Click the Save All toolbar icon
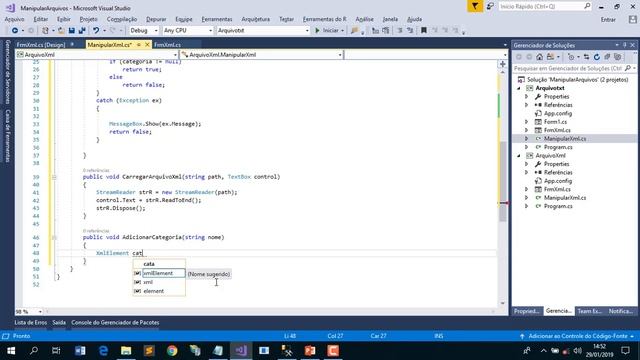 pyautogui.click(x=82, y=31)
